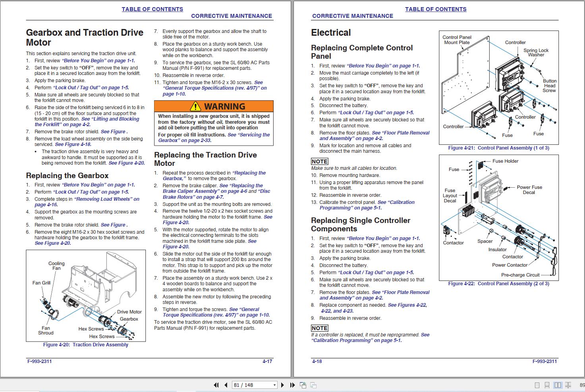Open "Servicing the Gearbox" on page 2-33 link
The width and height of the screenshot is (585, 392).
click(214, 138)
